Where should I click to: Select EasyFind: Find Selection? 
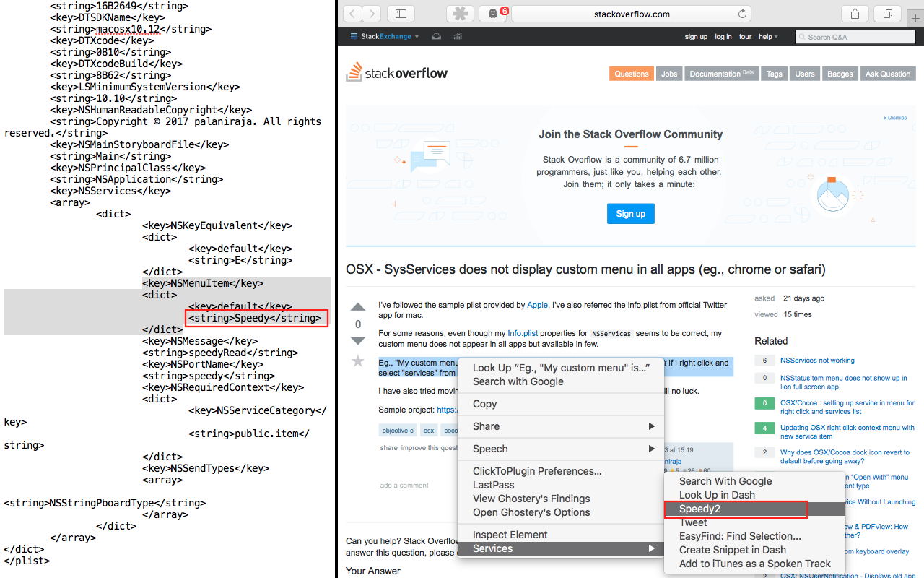pos(754,536)
